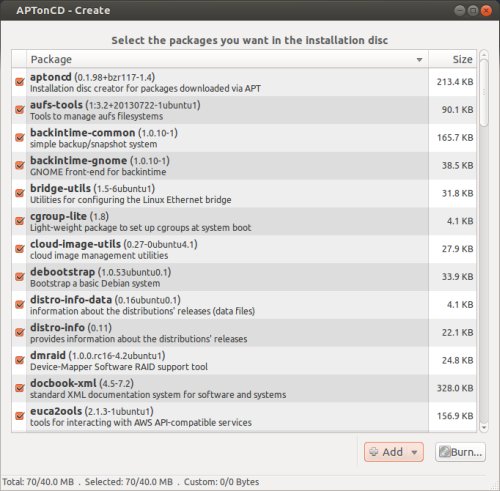Click the disc icon on Burn button
Image resolution: width=500 pixels, height=491 pixels.
(445, 452)
